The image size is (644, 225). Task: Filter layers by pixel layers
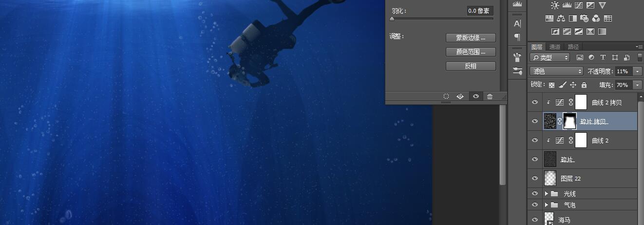pyautogui.click(x=580, y=58)
